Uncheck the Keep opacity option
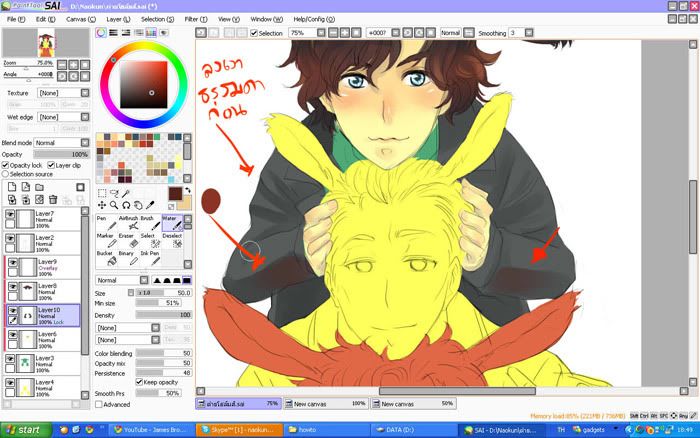 tap(138, 382)
